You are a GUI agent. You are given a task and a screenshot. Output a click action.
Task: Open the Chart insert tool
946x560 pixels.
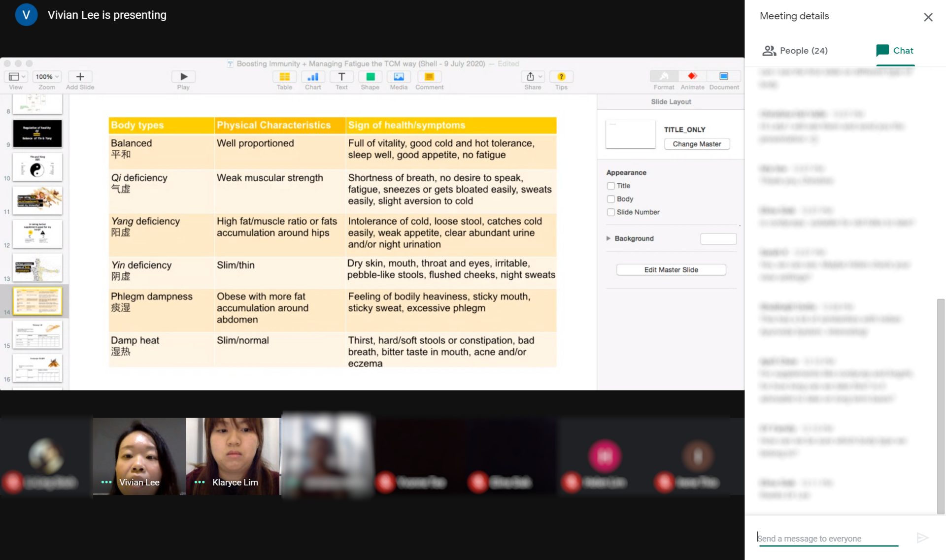click(312, 77)
